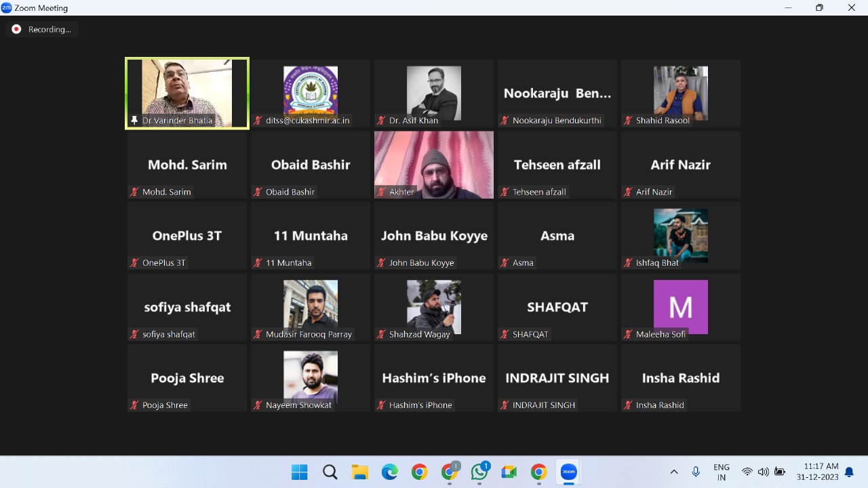
Task: Open File Explorer from the taskbar
Action: 359,472
